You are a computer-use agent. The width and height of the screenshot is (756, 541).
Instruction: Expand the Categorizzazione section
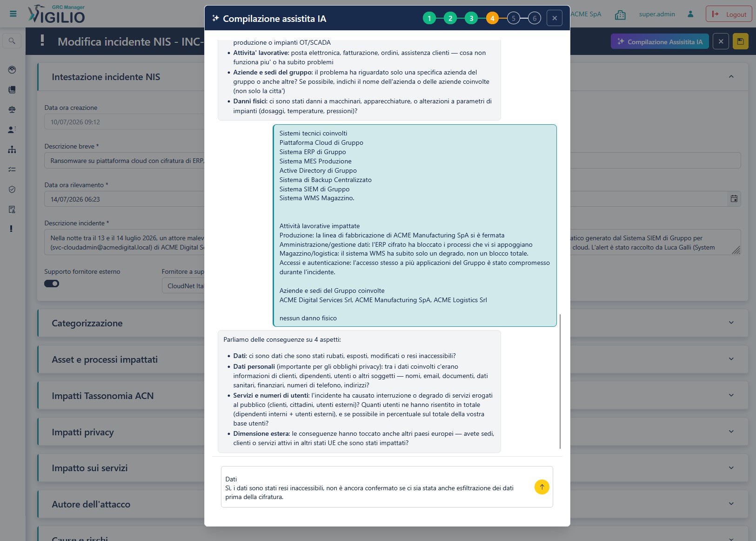coord(731,323)
